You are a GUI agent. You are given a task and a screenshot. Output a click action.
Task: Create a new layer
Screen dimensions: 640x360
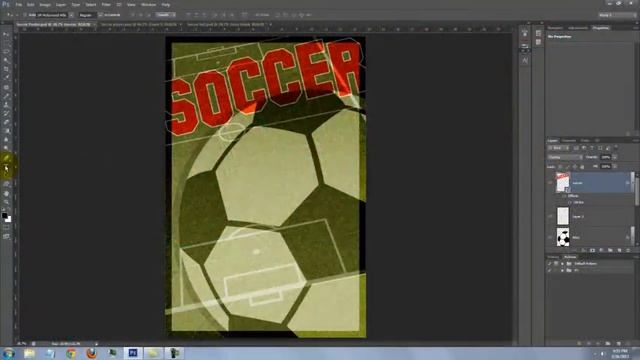click(619, 250)
